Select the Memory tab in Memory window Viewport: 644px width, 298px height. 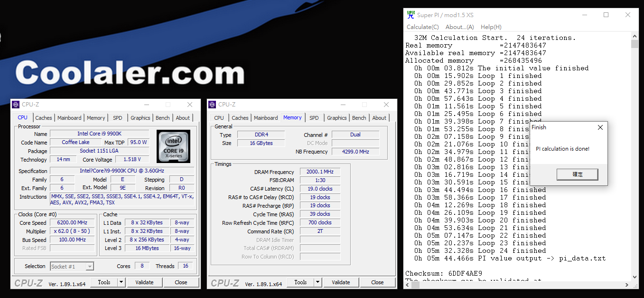click(x=292, y=117)
